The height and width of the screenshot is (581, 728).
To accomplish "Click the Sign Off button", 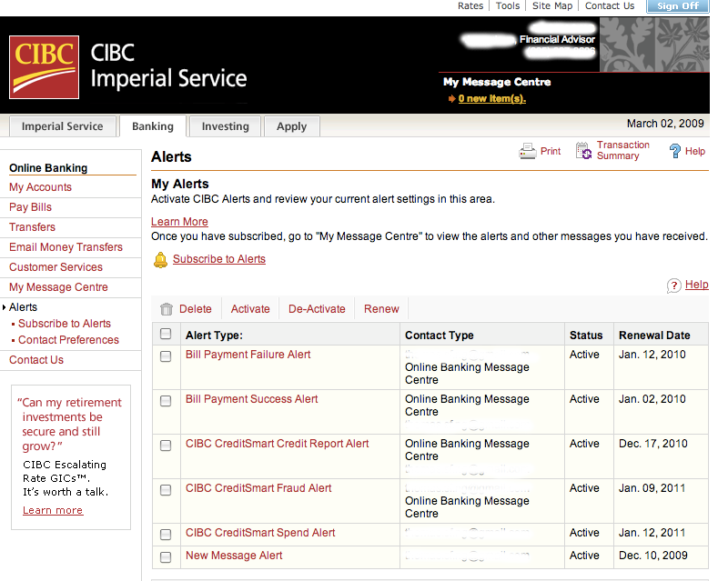I will click(678, 6).
